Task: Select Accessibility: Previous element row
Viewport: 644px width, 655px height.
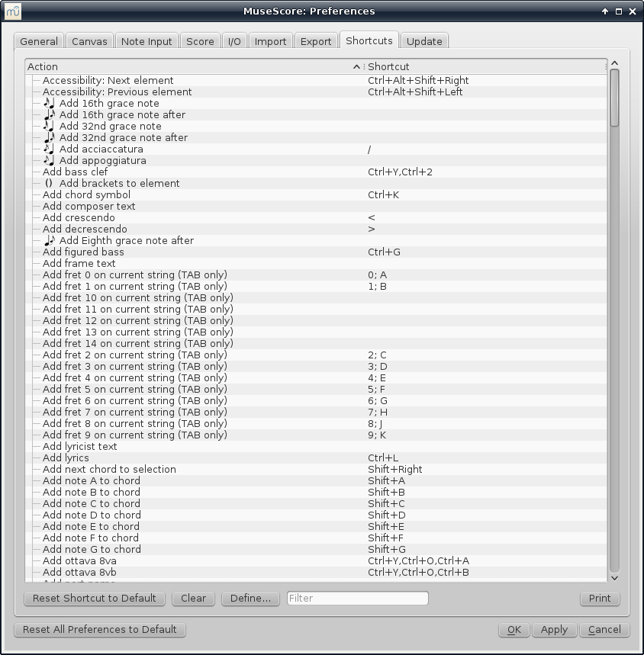Action: (x=316, y=92)
